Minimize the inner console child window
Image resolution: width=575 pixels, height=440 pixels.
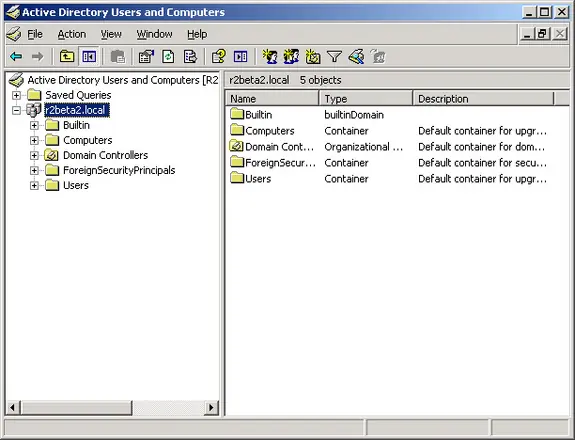point(527,34)
